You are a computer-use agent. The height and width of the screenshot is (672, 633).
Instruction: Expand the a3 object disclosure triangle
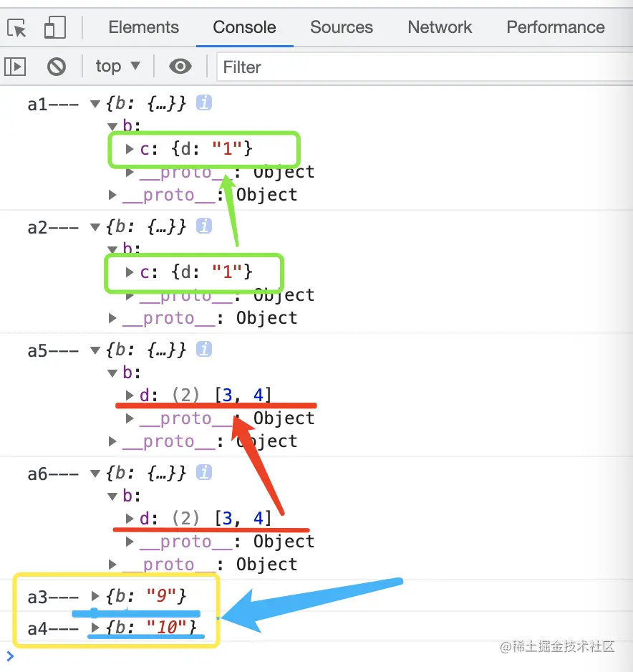[94, 595]
